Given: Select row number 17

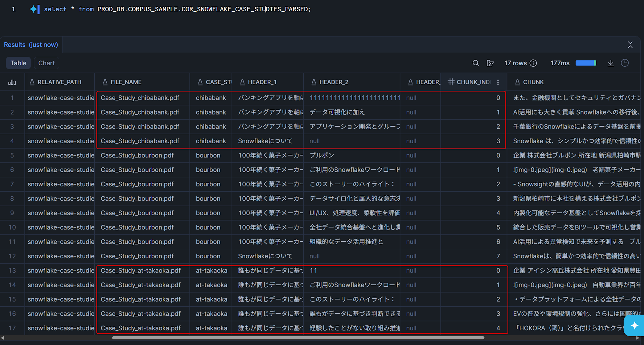Looking at the screenshot, I should (12, 328).
